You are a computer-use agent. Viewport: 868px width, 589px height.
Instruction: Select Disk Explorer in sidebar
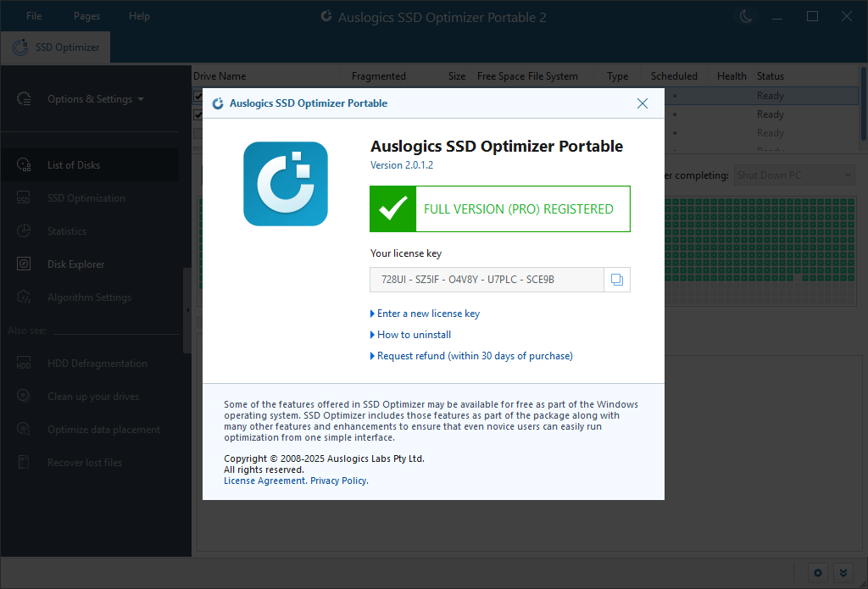(90, 264)
